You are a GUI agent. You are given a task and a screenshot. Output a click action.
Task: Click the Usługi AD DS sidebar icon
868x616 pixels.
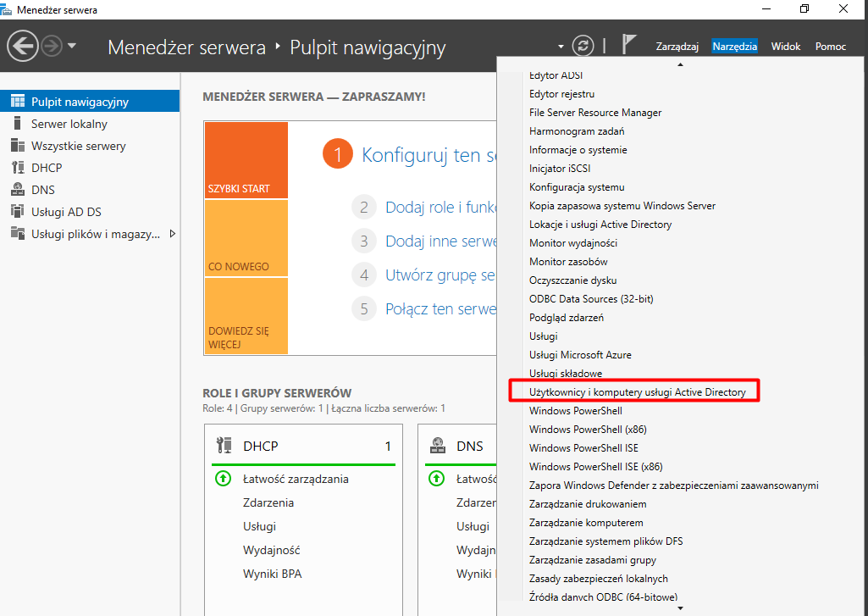(18, 212)
